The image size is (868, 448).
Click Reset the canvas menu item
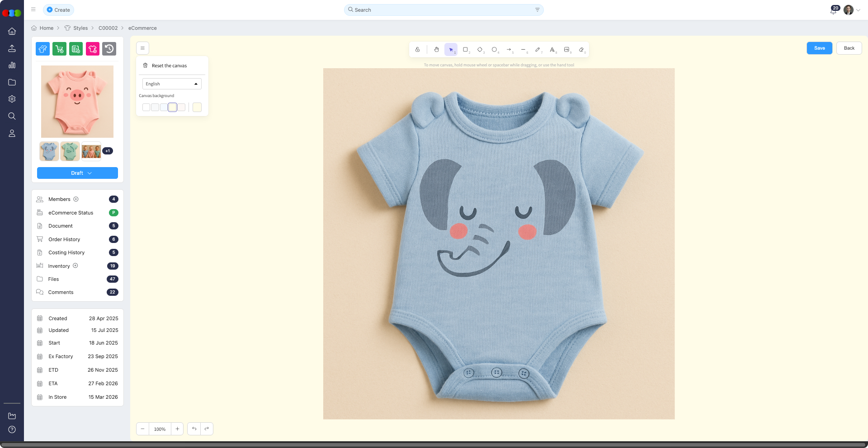[x=169, y=66]
